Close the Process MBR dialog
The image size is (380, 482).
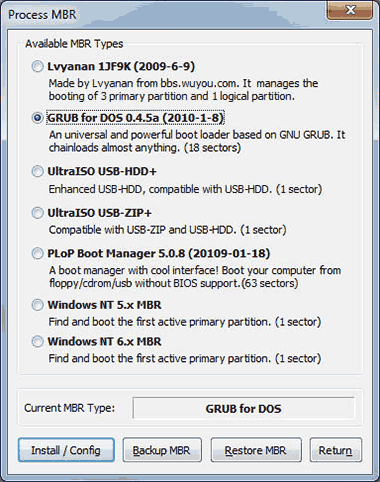click(350, 11)
